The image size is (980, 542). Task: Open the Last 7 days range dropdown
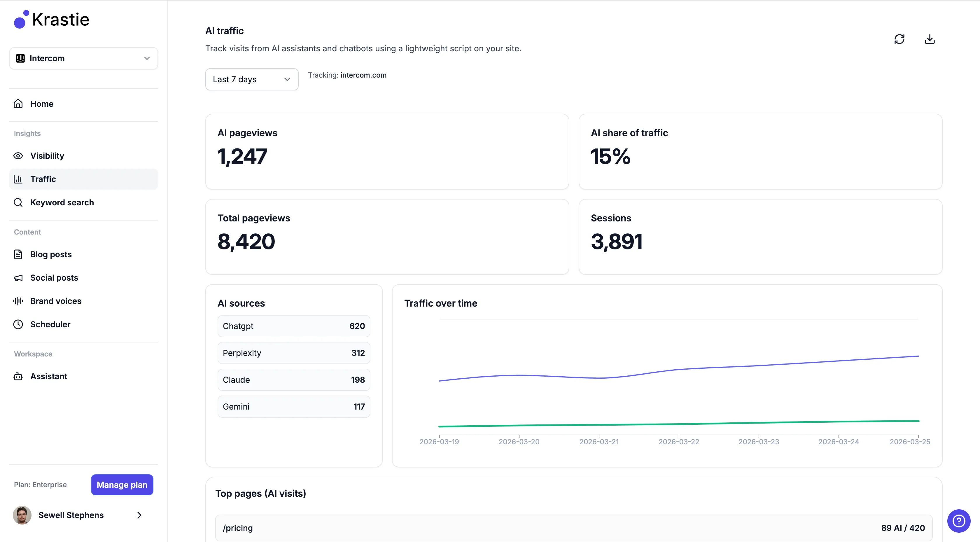(252, 79)
